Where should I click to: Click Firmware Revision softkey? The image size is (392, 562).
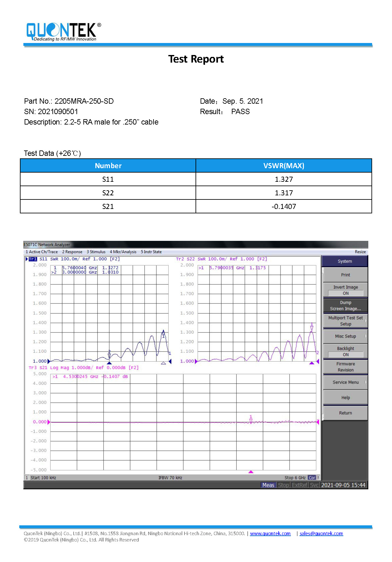click(x=345, y=367)
